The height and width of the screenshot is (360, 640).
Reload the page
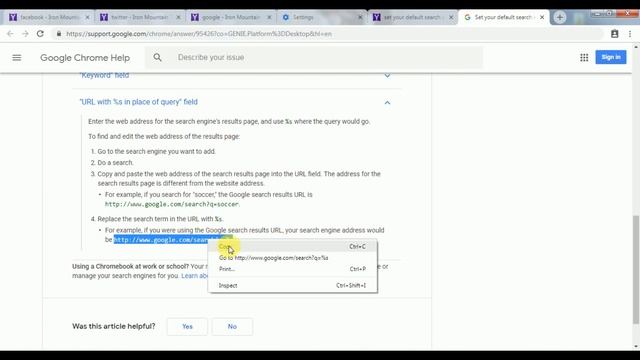click(40, 34)
